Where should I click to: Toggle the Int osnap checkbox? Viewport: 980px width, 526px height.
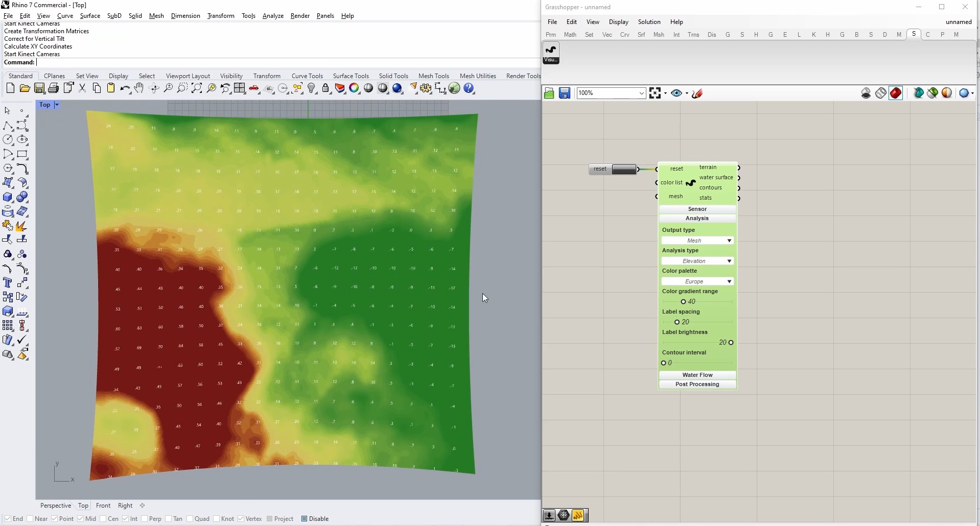[x=125, y=519]
